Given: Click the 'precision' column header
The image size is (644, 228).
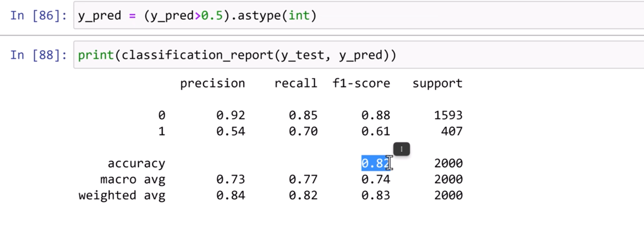Looking at the screenshot, I should 212,83.
